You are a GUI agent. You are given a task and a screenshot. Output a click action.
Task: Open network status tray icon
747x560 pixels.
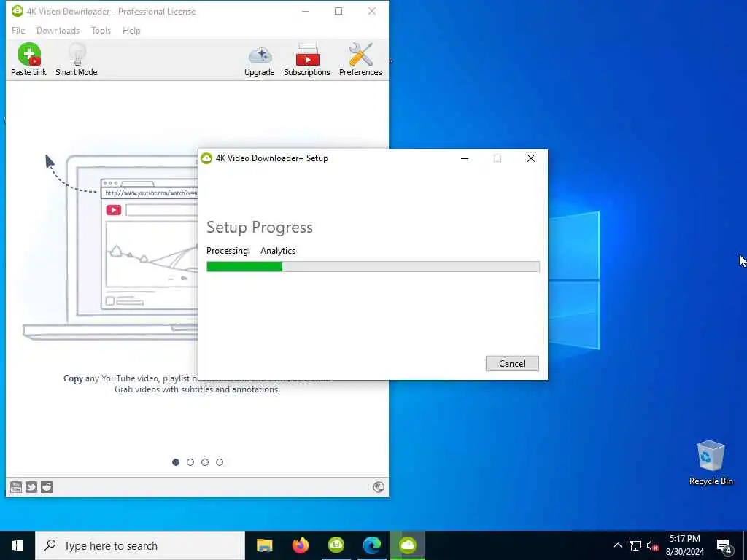[x=635, y=545]
